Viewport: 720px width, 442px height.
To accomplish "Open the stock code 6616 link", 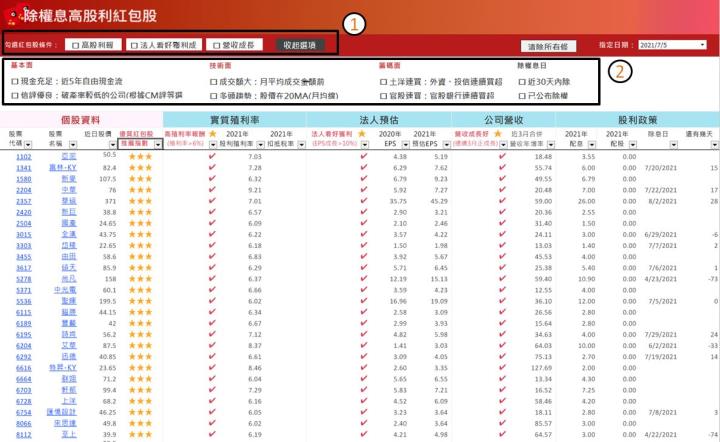I will (24, 368).
